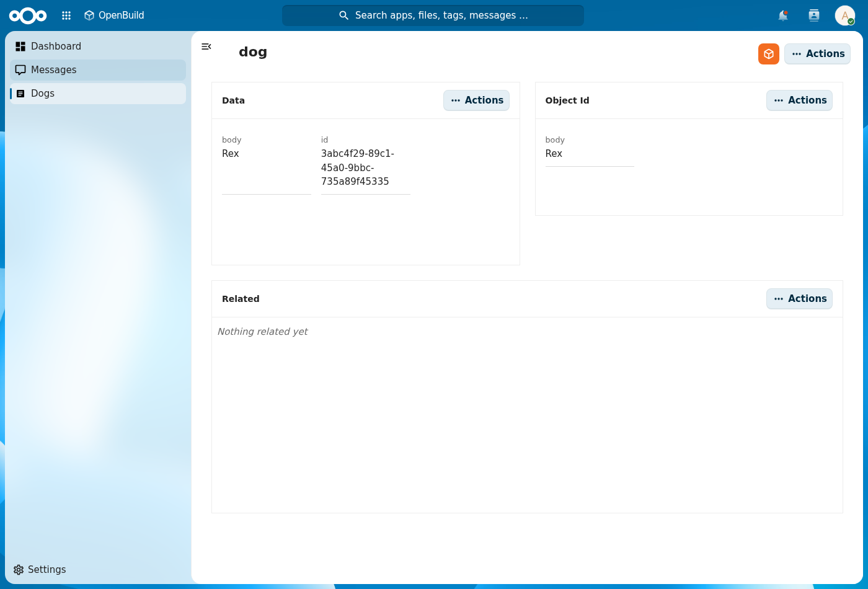Click the dog page title
868x589 pixels.
[253, 52]
